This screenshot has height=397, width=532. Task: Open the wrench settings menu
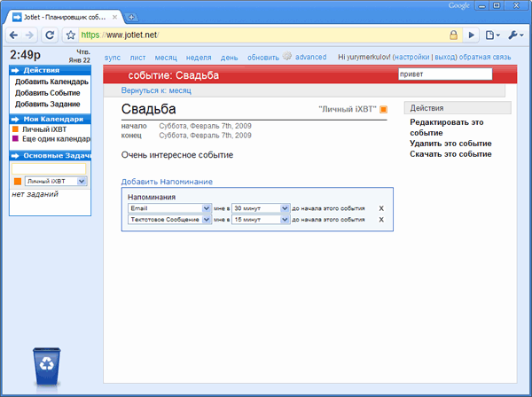click(x=516, y=35)
